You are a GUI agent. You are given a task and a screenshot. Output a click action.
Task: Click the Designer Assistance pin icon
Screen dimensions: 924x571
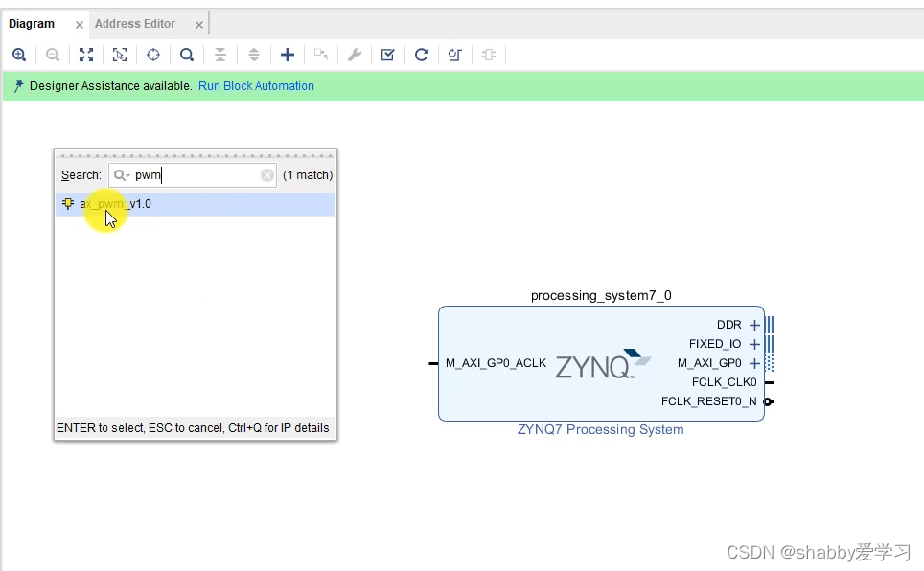point(19,86)
